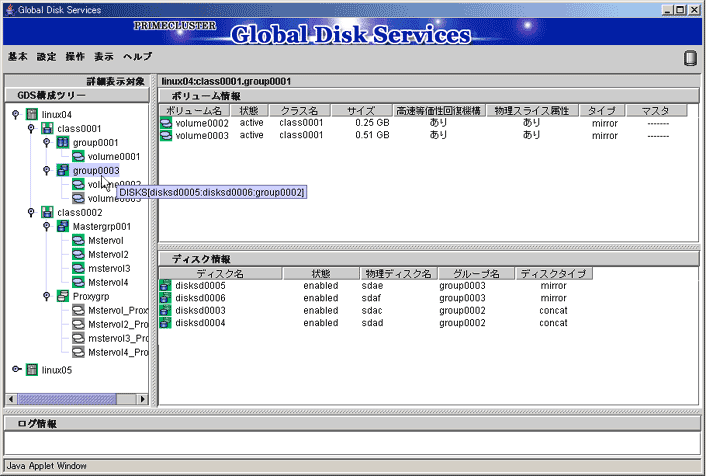
Task: Select the class0001 class icon
Action: pos(47,128)
